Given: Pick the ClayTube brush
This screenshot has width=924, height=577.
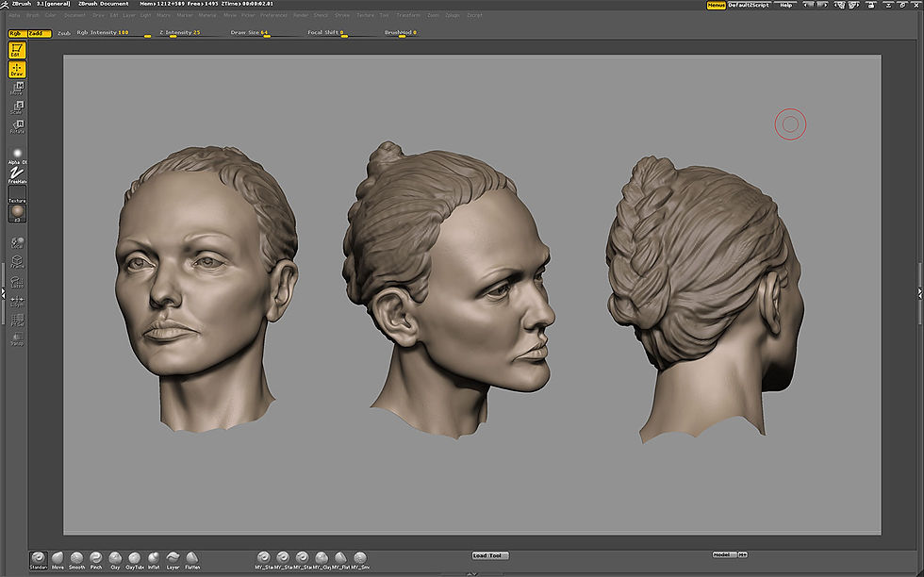Looking at the screenshot, I should [x=135, y=559].
